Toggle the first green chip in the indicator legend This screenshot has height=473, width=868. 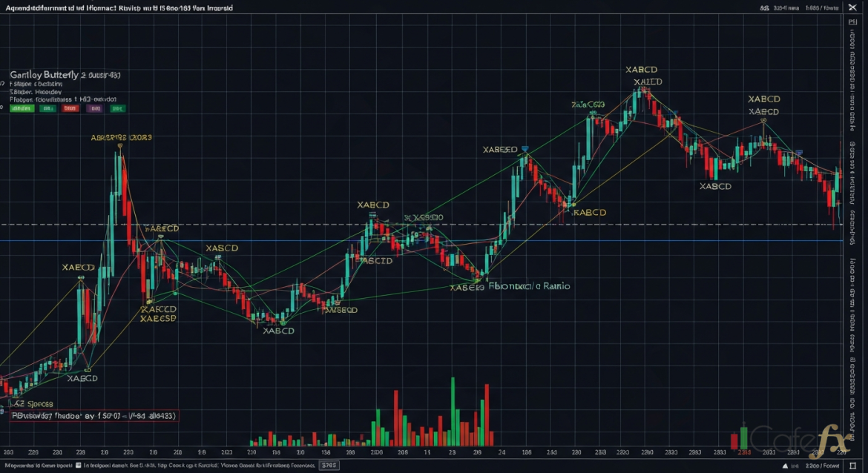[22, 107]
